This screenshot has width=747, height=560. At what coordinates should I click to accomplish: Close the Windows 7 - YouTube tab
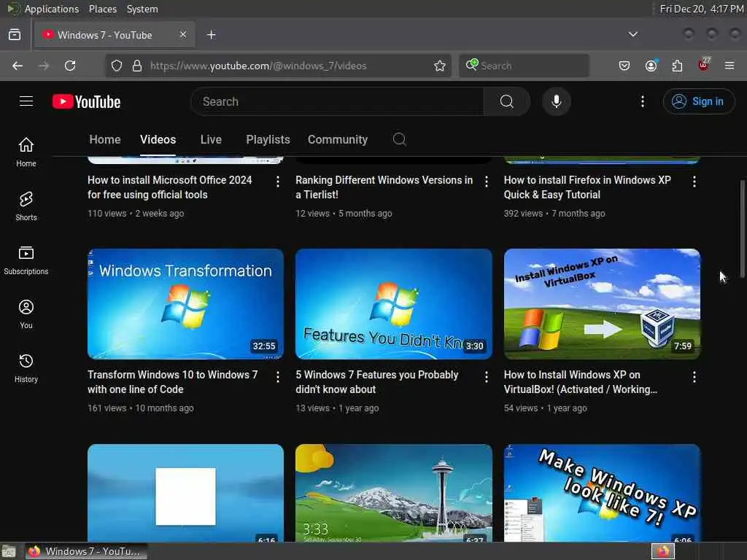pyautogui.click(x=183, y=34)
